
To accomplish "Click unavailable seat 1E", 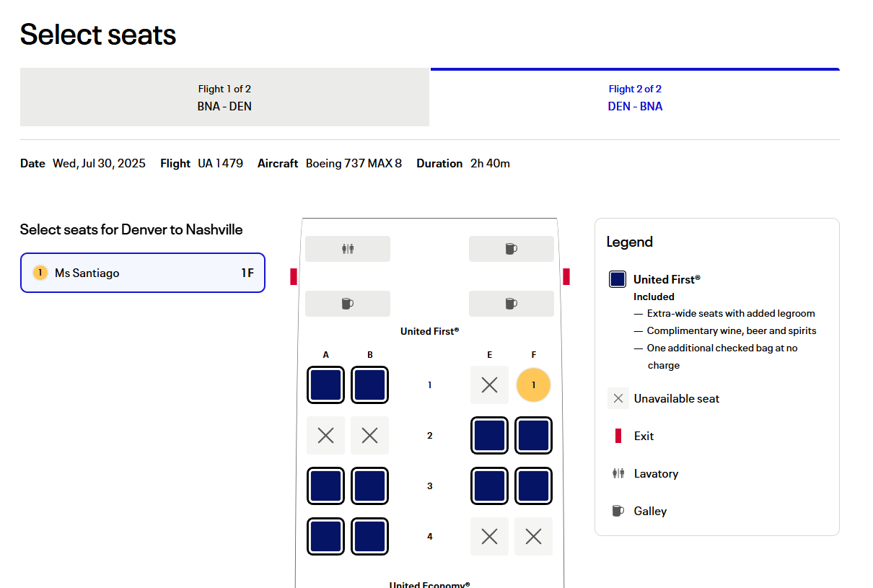I will (x=489, y=385).
